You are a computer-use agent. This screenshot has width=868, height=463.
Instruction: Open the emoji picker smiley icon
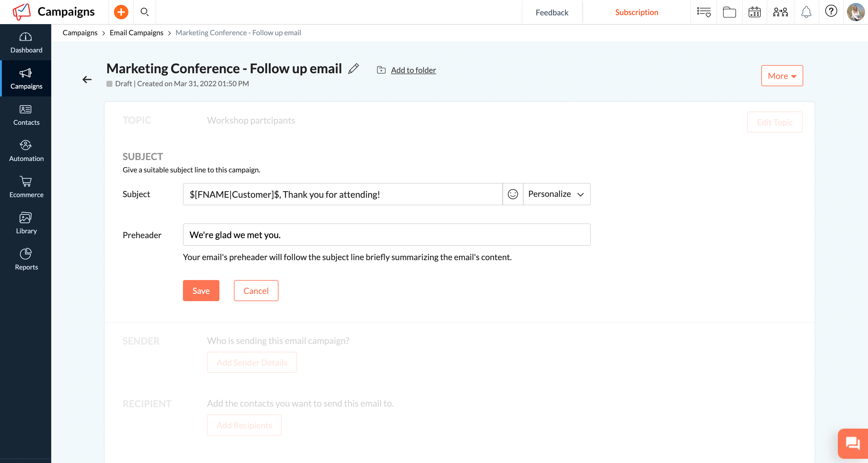click(x=512, y=194)
